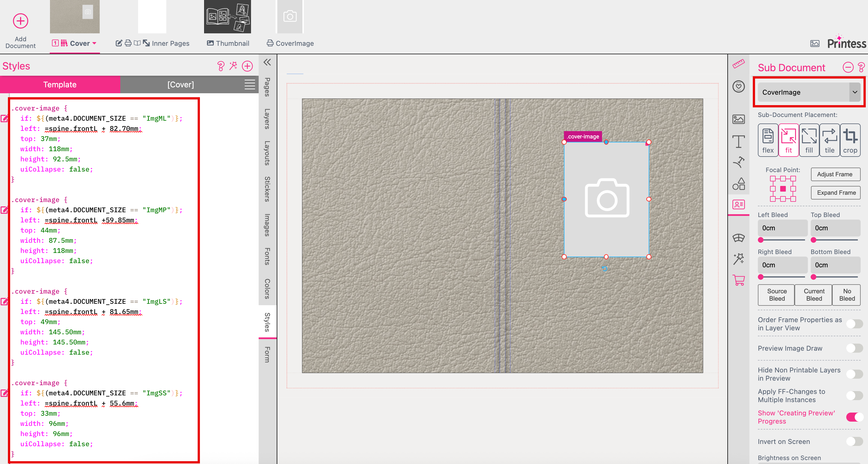Click the Current Bleed button
868x464 pixels.
(x=814, y=295)
